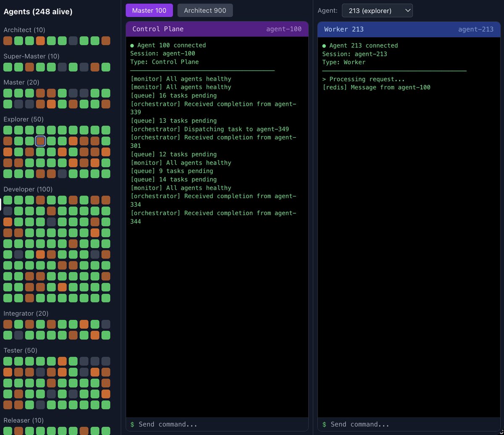Select the orange square in Integrator's second row

[95, 335]
